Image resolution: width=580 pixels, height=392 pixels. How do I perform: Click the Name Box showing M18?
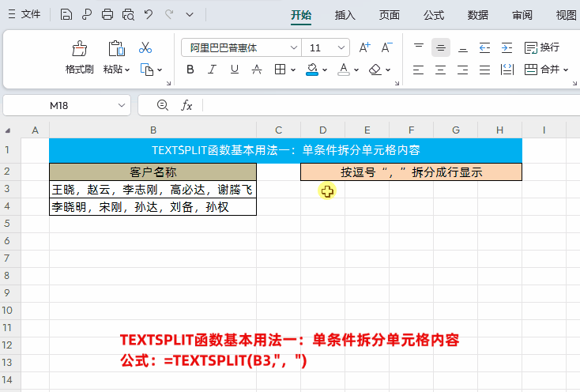[x=67, y=105]
